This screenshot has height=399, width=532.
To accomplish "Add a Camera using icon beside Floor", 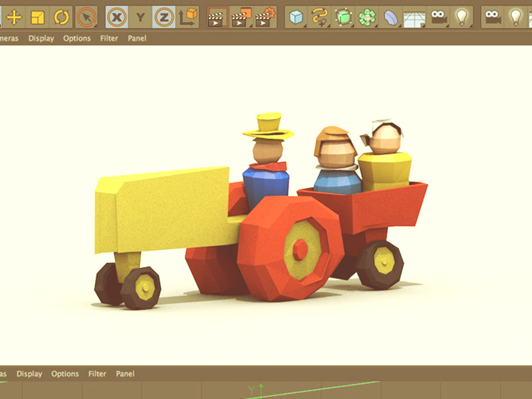I will pos(438,17).
